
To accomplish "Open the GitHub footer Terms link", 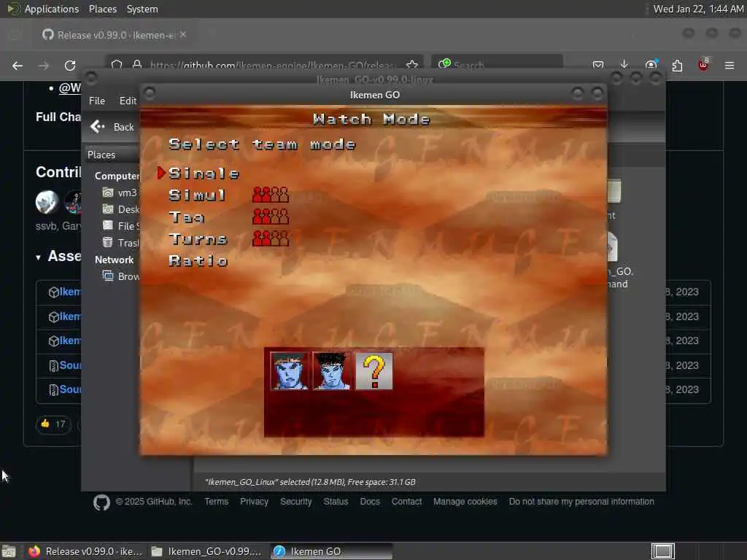I will point(216,502).
